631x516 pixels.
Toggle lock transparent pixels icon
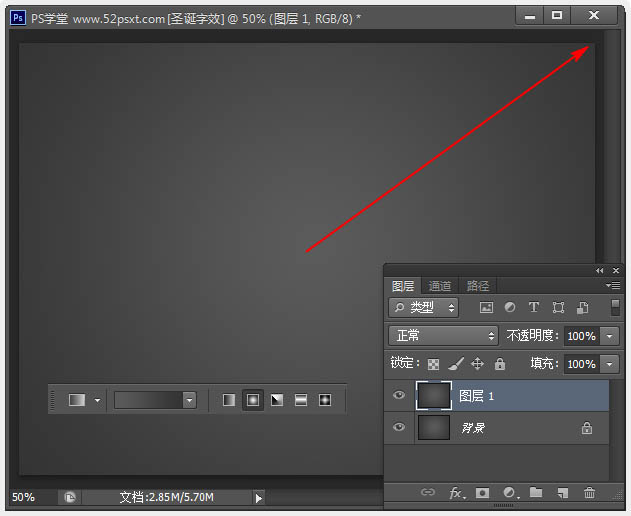pyautogui.click(x=433, y=365)
